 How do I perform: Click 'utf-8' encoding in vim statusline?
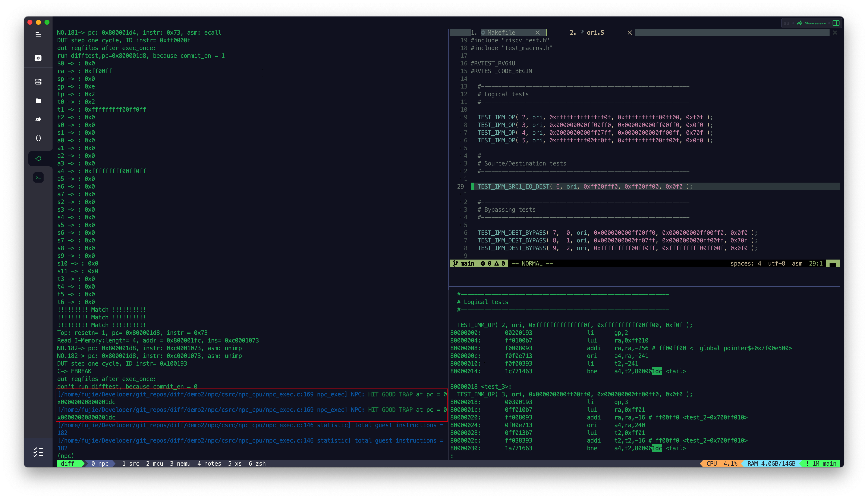tap(776, 263)
